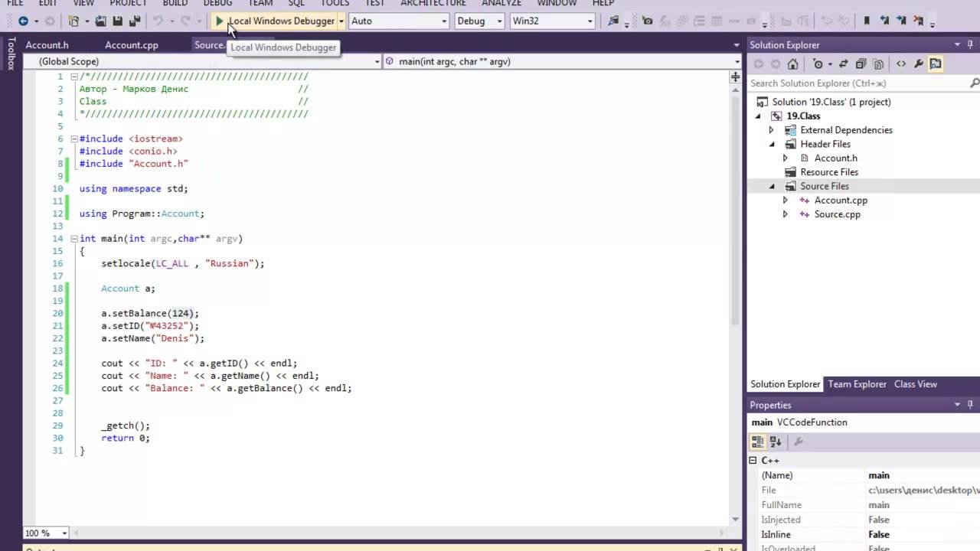
Task: Click the editor split handle above the scrollbar
Action: pyautogui.click(x=735, y=77)
